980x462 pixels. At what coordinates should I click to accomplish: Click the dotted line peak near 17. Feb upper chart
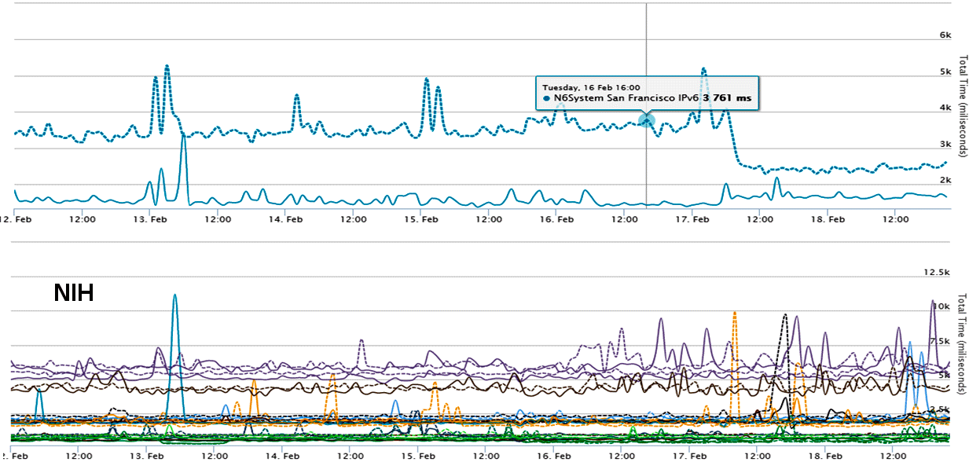tap(703, 69)
